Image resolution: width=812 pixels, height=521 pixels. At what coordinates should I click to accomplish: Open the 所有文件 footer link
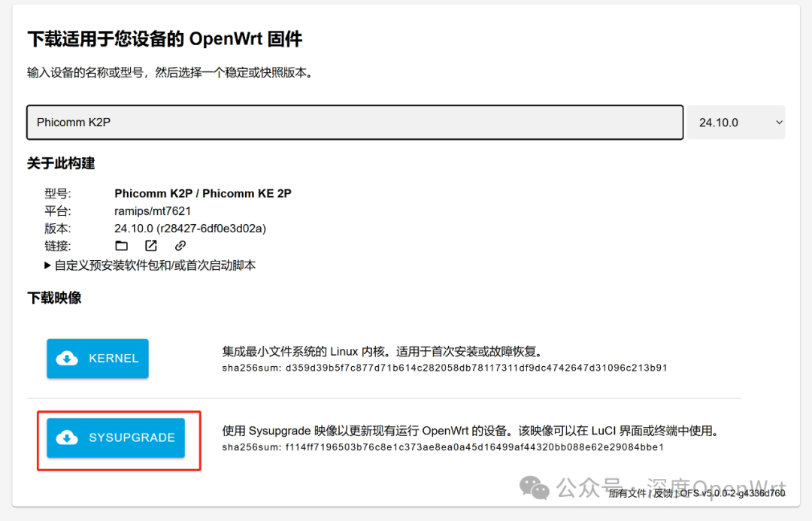pos(627,494)
